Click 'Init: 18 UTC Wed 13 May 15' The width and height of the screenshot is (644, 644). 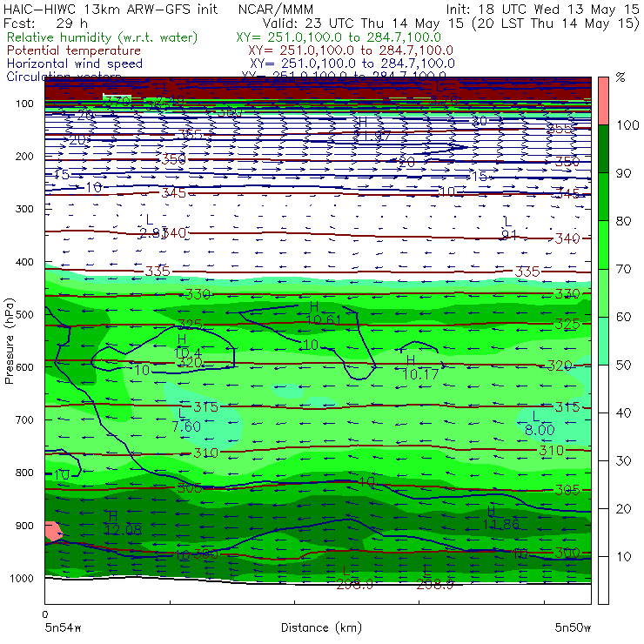(x=542, y=10)
